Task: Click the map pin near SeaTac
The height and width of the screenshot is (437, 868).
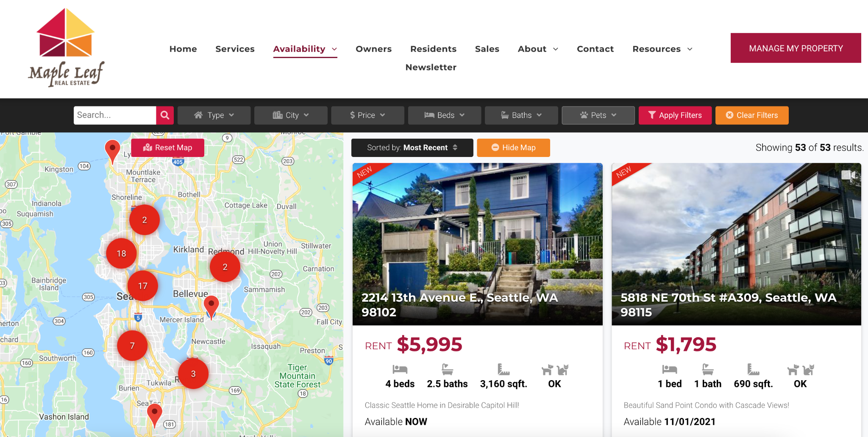Action: tap(154, 415)
